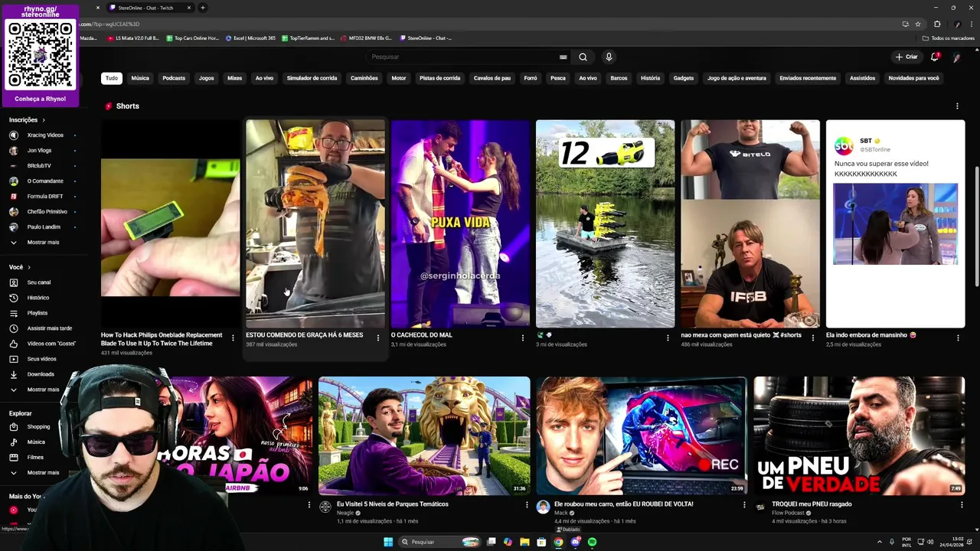Open options for Ela indo embora de mansinho short
Image resolution: width=980 pixels, height=551 pixels.
[x=958, y=337]
